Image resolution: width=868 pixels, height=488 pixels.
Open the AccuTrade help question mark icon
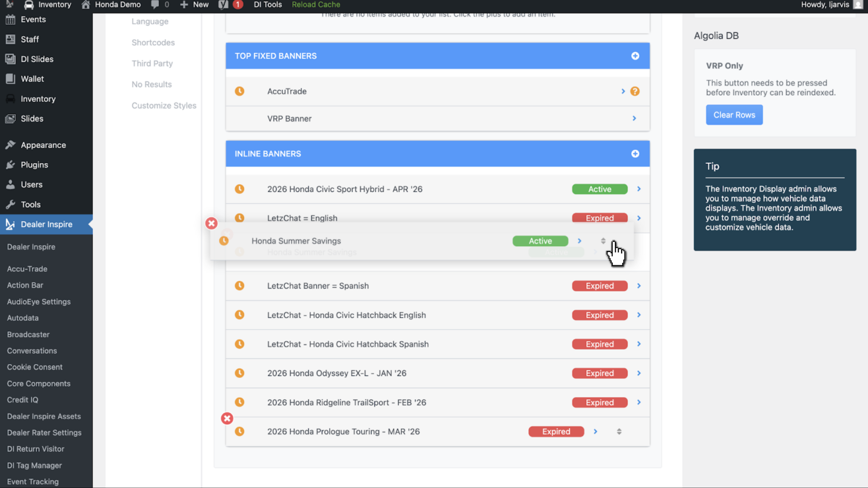(x=635, y=91)
